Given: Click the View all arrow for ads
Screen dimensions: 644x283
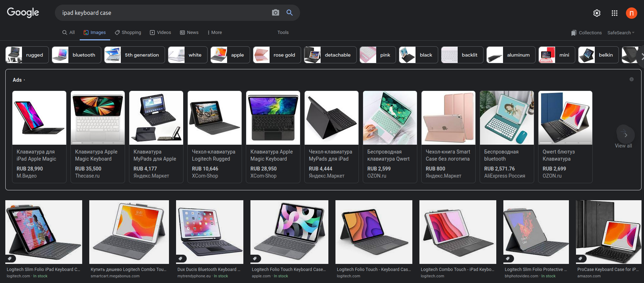Looking at the screenshot, I should (x=625, y=135).
